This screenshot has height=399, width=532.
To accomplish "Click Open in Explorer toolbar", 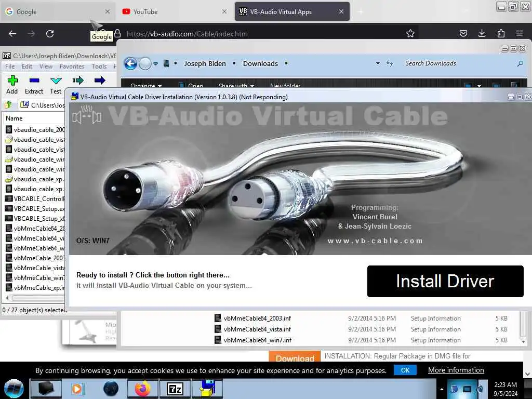I will (x=191, y=86).
